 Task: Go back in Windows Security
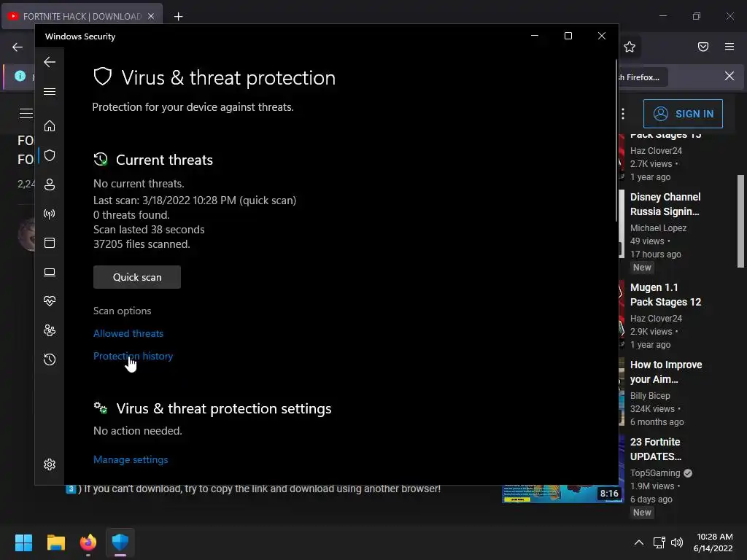pos(50,63)
